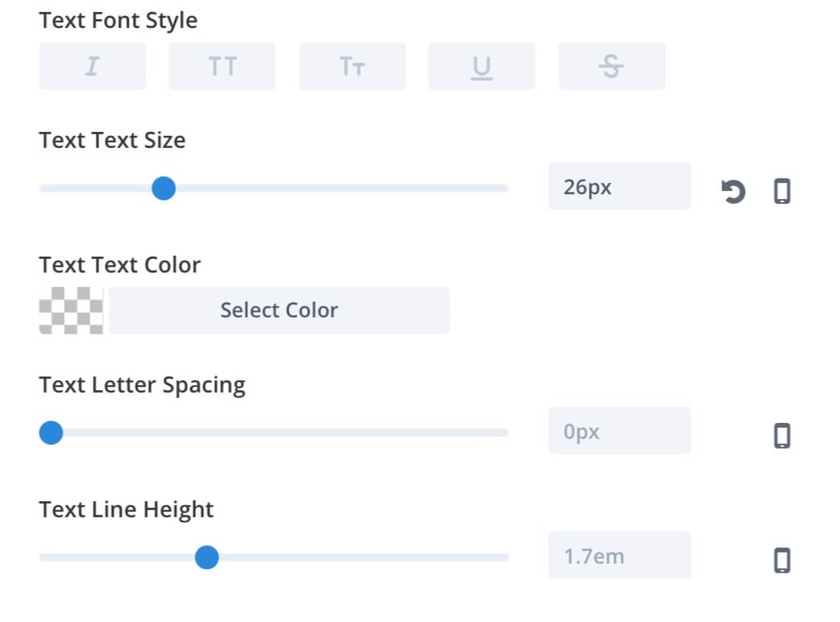Click the Text Font Style label

(x=118, y=20)
